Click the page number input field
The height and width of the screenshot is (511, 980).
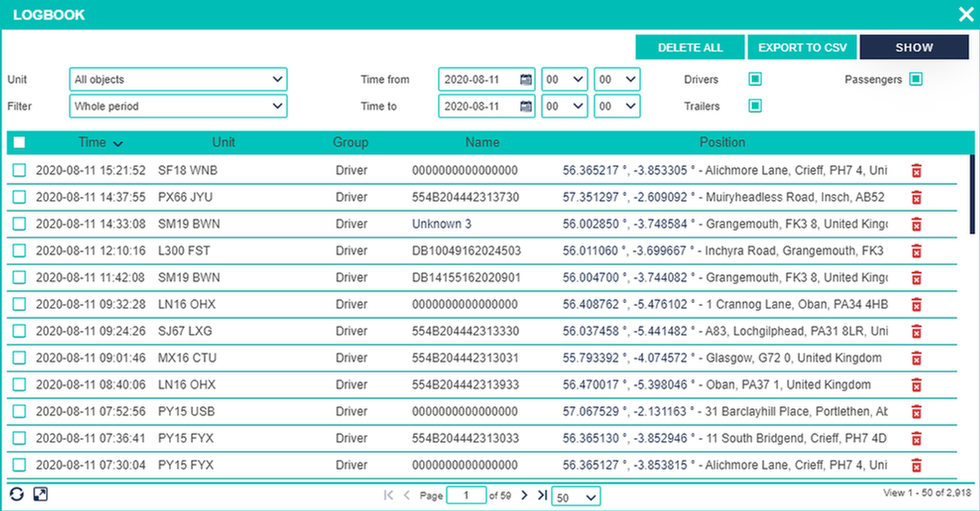[x=466, y=495]
